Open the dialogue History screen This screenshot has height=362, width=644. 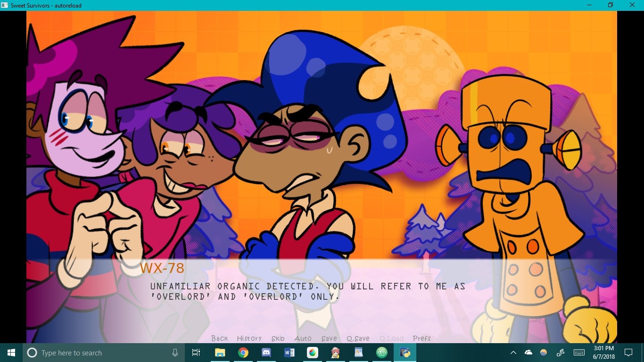249,338
